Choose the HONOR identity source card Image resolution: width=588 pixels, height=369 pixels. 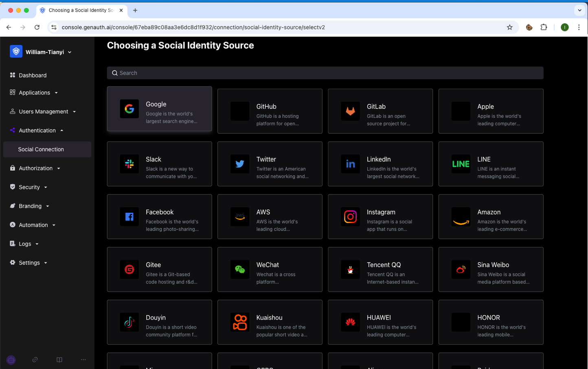tap(491, 322)
